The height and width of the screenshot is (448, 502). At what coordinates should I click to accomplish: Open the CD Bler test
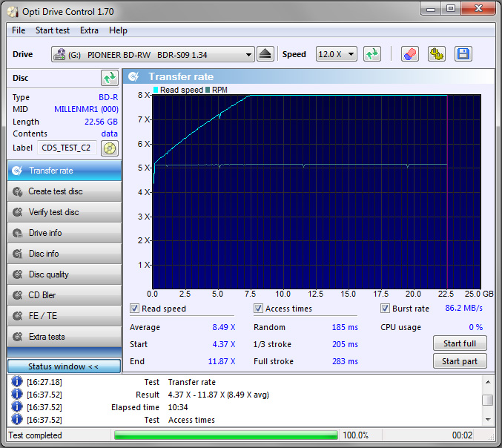(65, 295)
